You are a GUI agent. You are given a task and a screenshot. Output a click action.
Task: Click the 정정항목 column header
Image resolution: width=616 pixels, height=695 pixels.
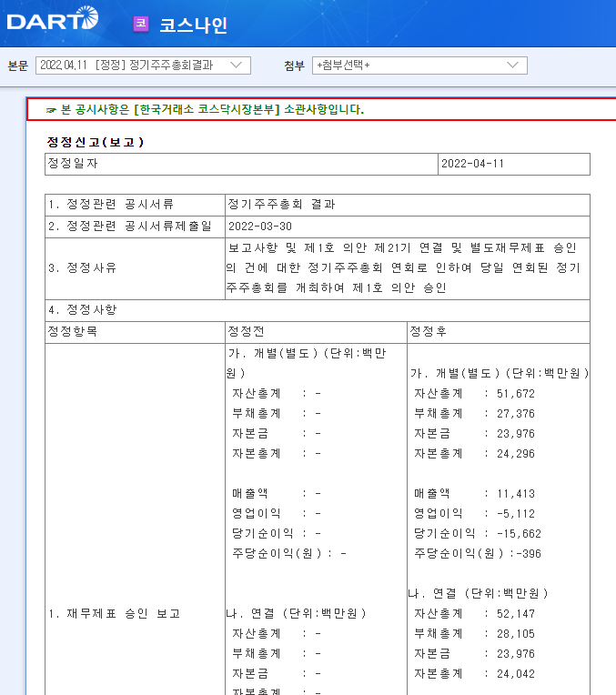pos(135,332)
